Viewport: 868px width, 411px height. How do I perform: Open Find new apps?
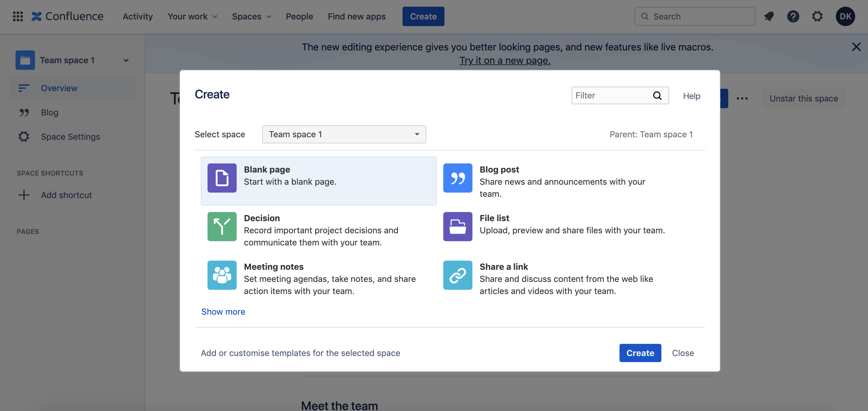point(356,16)
